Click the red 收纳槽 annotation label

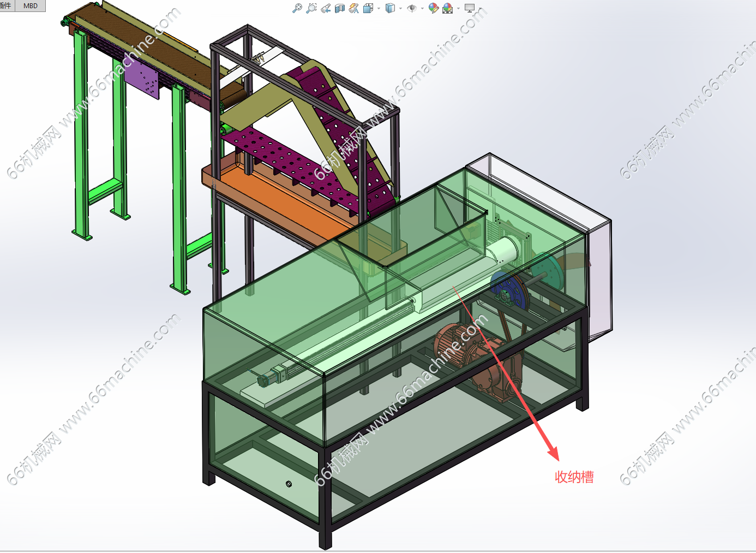pyautogui.click(x=574, y=477)
